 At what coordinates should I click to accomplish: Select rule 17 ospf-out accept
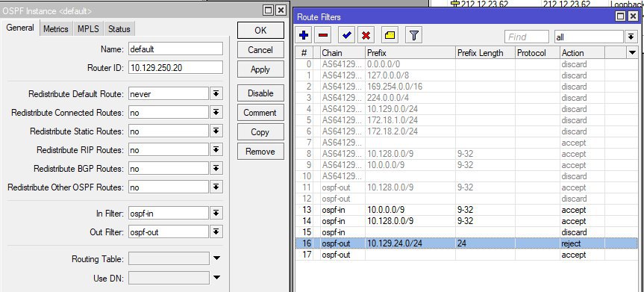(466, 255)
